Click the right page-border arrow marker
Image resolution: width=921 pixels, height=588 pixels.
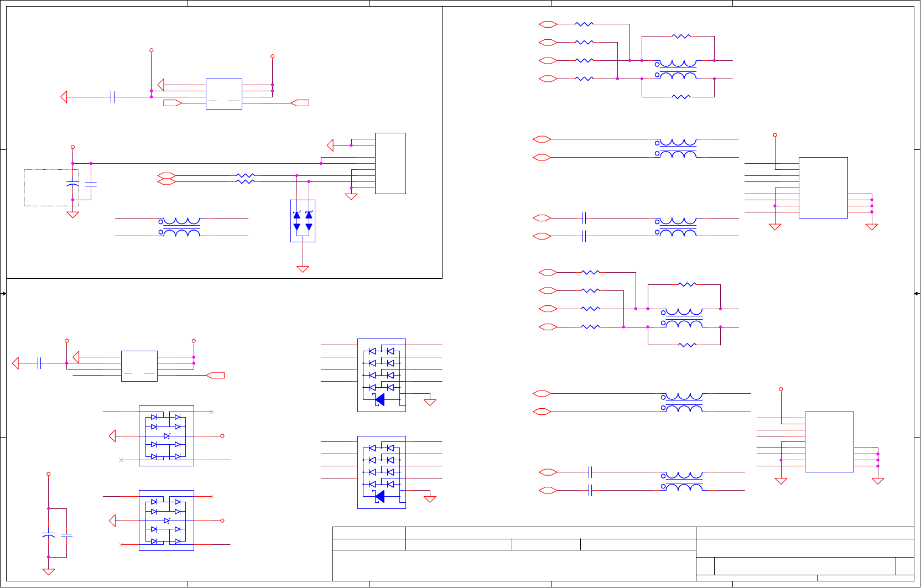tap(917, 293)
